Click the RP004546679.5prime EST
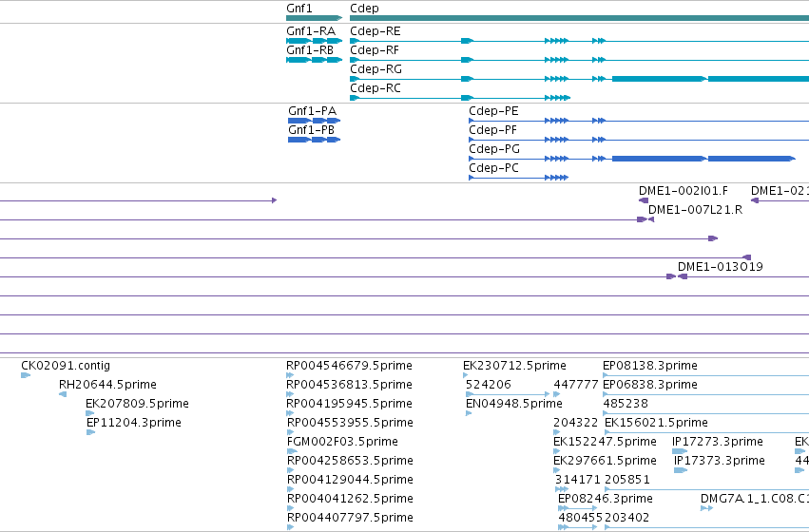Viewport: 809px width, 532px height. [x=290, y=375]
